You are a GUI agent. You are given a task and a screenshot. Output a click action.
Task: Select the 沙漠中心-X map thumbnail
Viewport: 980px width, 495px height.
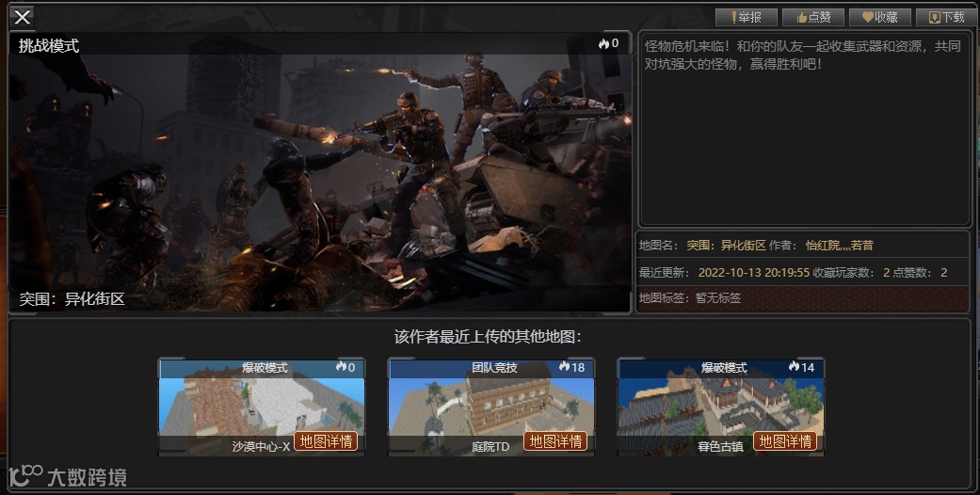(x=262, y=407)
